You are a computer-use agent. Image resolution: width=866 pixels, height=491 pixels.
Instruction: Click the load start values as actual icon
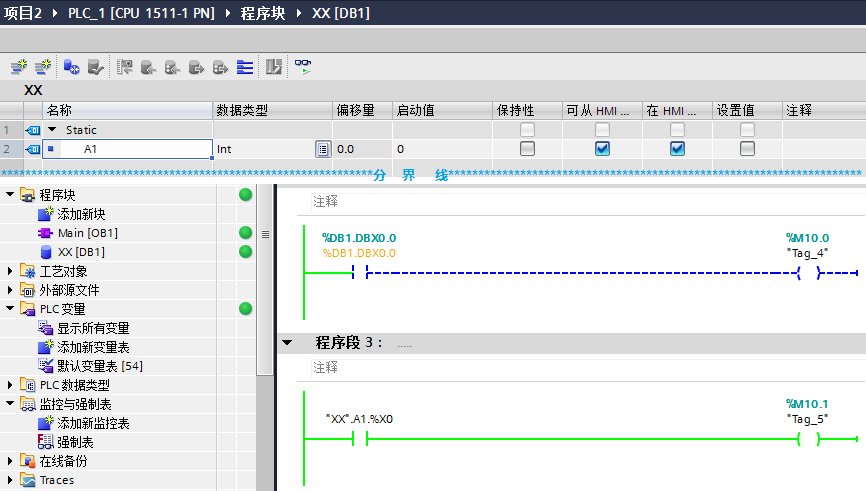(196, 67)
